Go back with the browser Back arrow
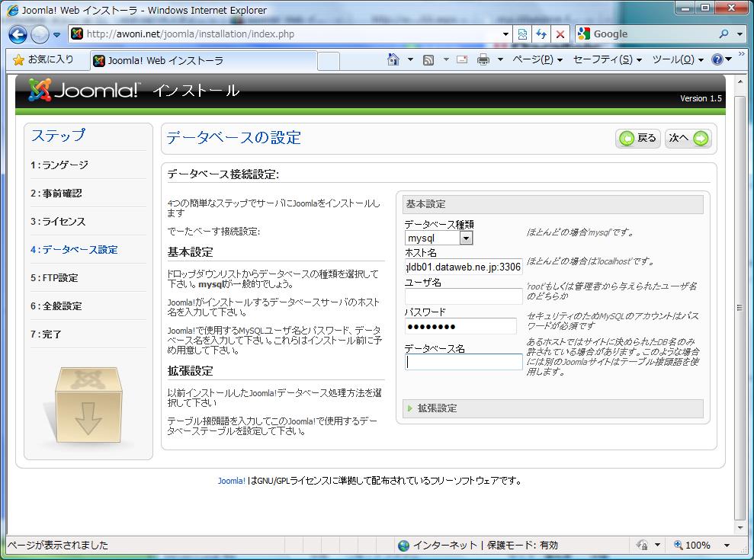The image size is (754, 560). (18, 34)
